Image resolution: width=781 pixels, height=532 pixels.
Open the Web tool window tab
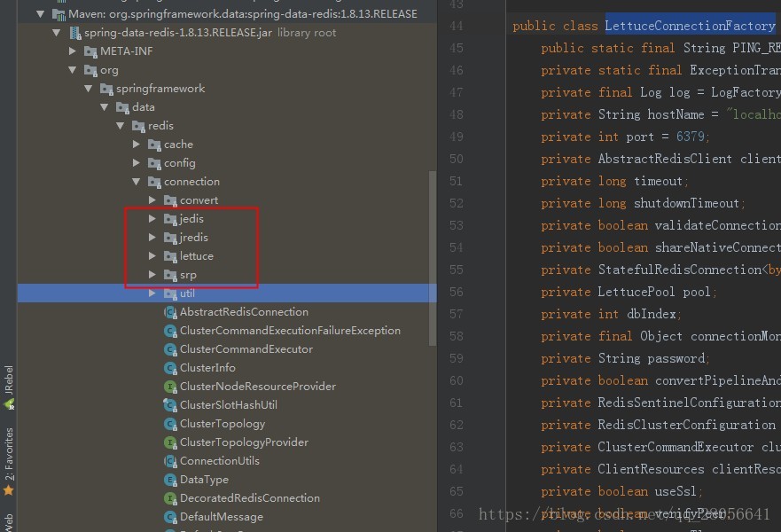pyautogui.click(x=9, y=521)
